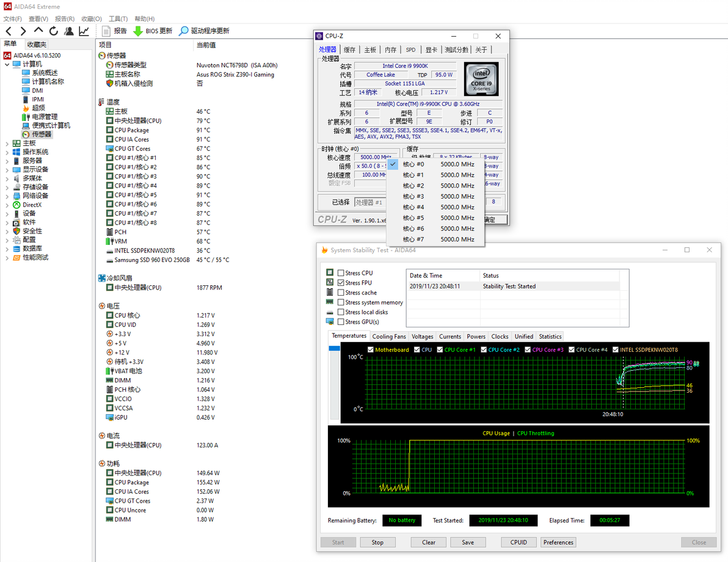Expand the 多媒体 tree node
Viewport: 728px width, 562px height.
point(7,179)
